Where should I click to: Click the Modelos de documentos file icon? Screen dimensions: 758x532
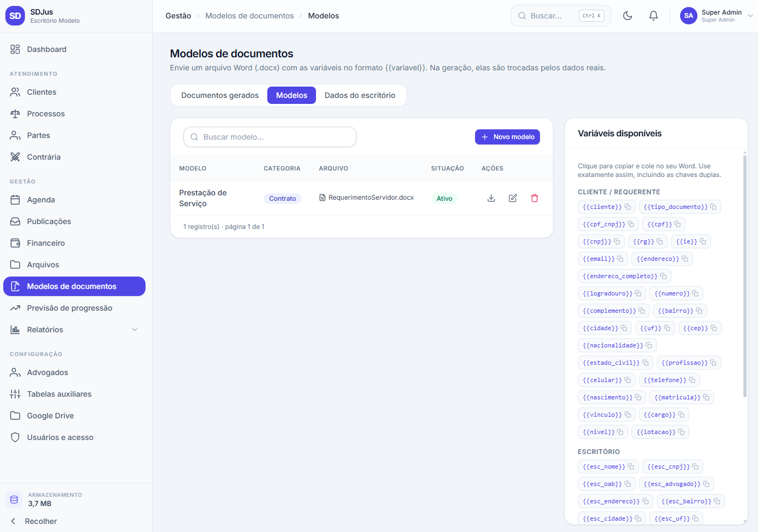tap(15, 286)
